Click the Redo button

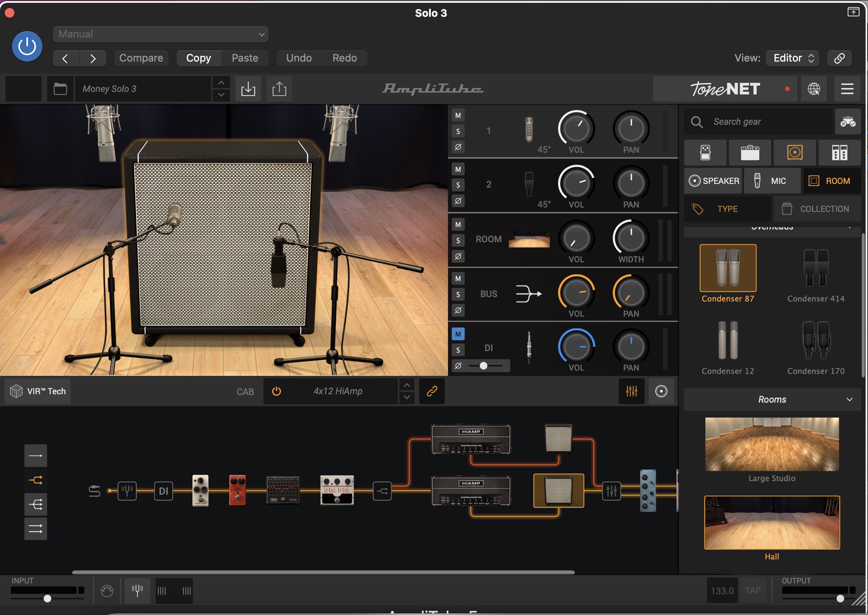(344, 58)
